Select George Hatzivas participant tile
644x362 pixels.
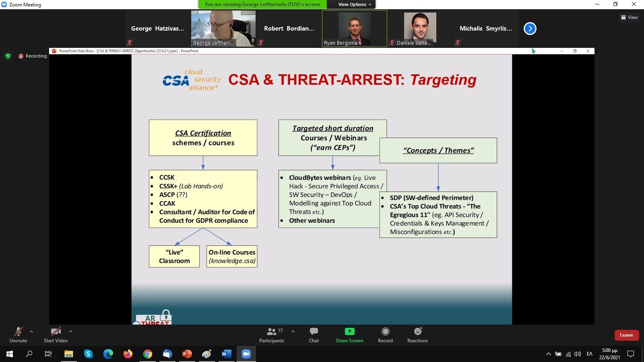pyautogui.click(x=157, y=29)
